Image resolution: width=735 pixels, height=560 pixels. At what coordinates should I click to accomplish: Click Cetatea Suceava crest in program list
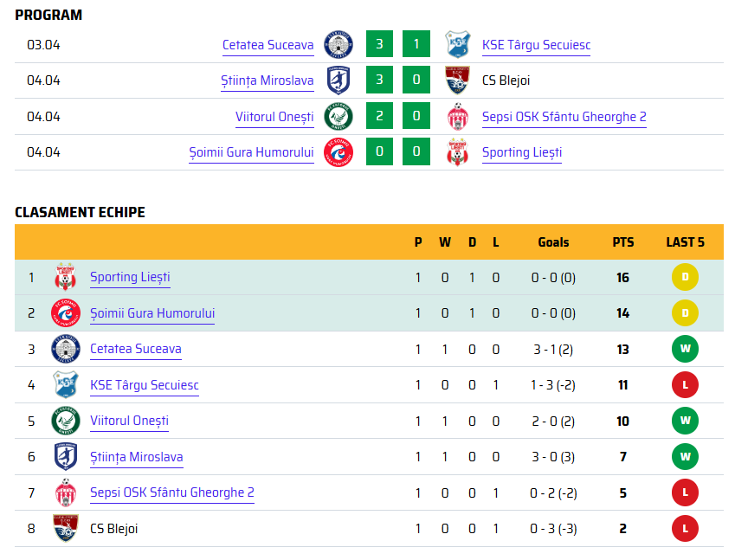[x=338, y=44]
